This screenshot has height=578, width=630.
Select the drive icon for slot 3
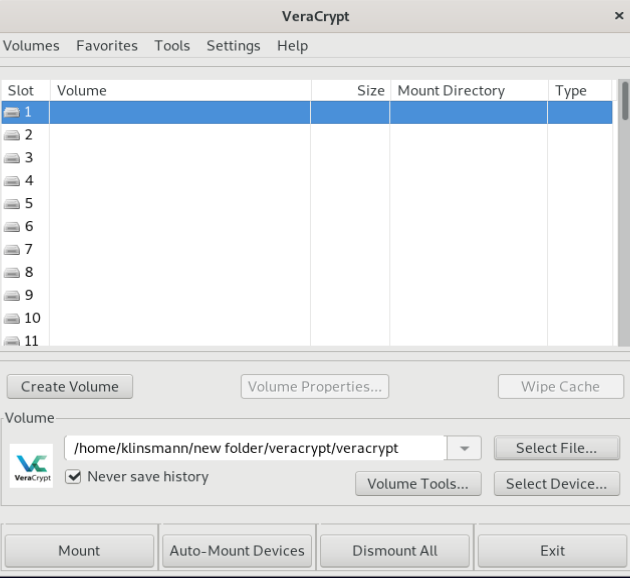[12, 158]
